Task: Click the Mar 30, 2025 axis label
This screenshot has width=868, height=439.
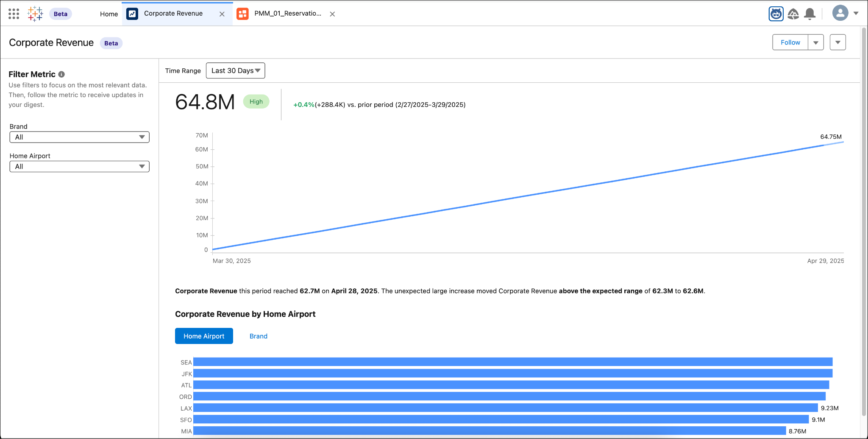Action: tap(232, 261)
